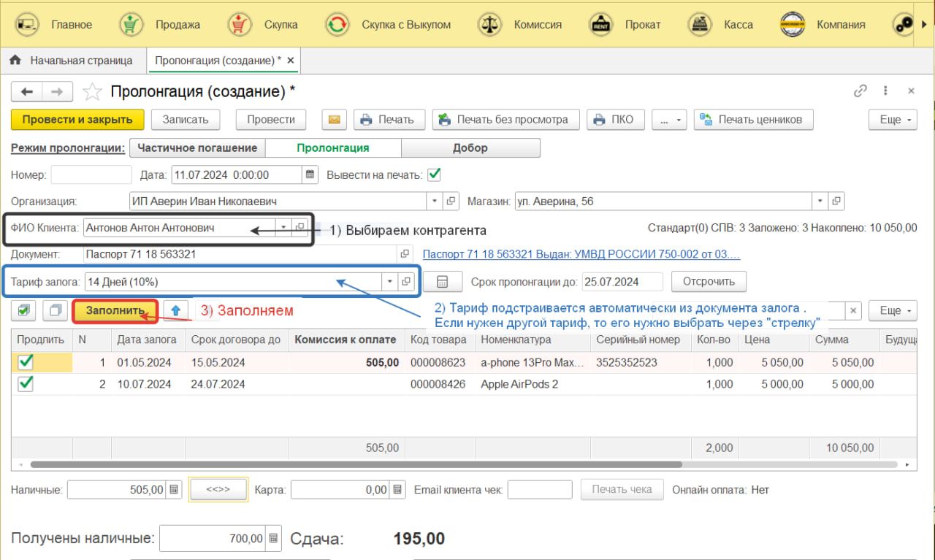This screenshot has width=935, height=560.
Task: Open the top Еще dropdown menu
Action: click(x=893, y=120)
